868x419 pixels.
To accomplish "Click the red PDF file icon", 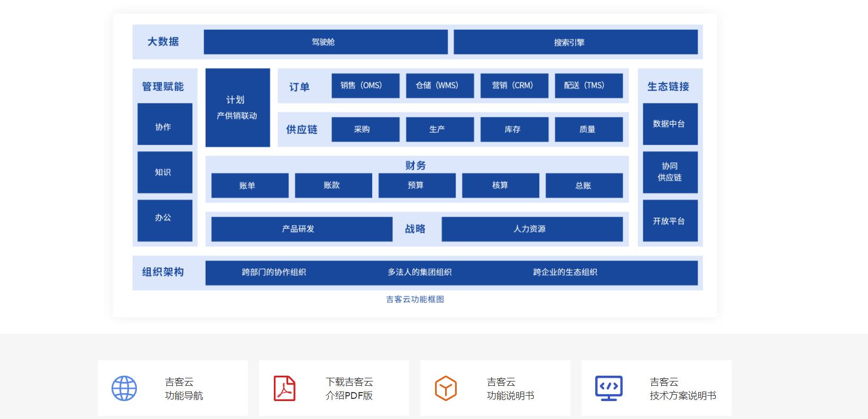I will click(x=284, y=388).
